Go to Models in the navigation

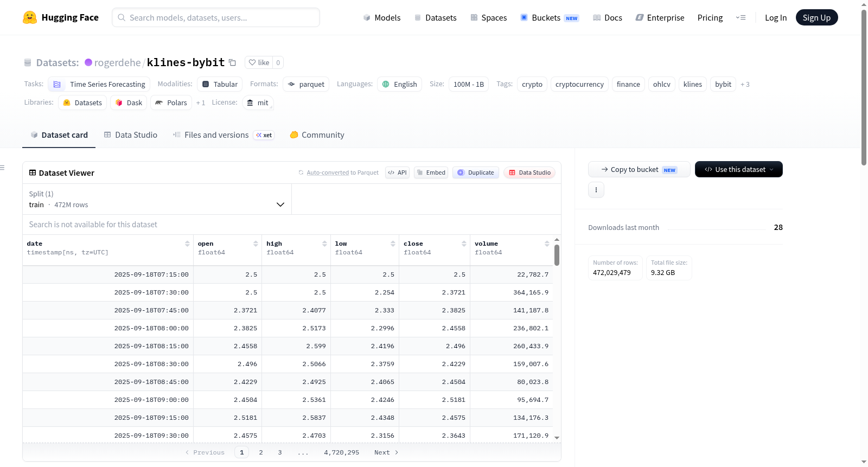(x=382, y=18)
